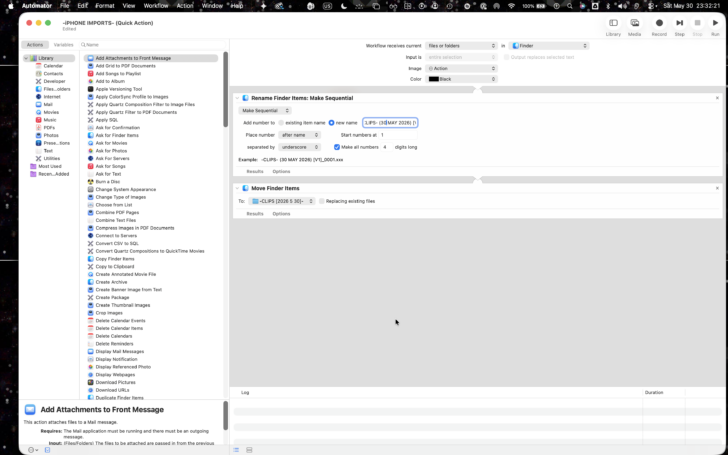The height and width of the screenshot is (455, 728).
Task: Open the Media browser icon
Action: click(x=634, y=23)
